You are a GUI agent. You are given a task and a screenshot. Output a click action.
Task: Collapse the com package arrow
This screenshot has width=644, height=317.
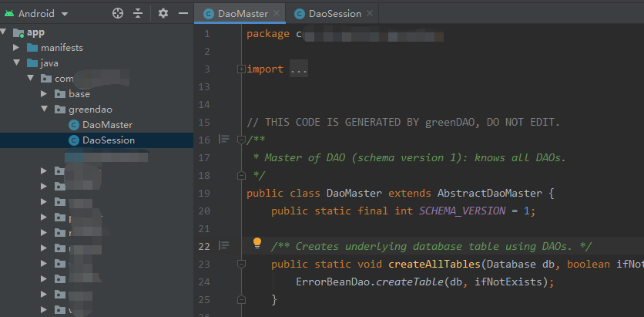tap(30, 78)
